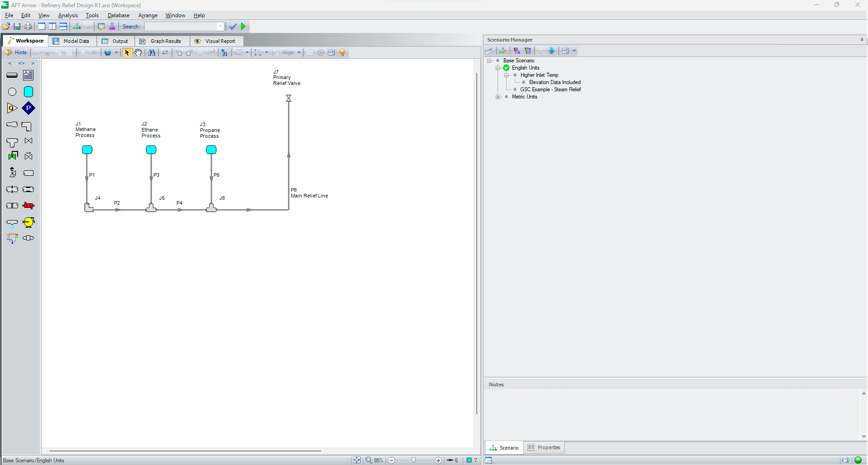Toggle the stacked panes layout button
The height and width of the screenshot is (465, 868).
pyautogui.click(x=63, y=27)
